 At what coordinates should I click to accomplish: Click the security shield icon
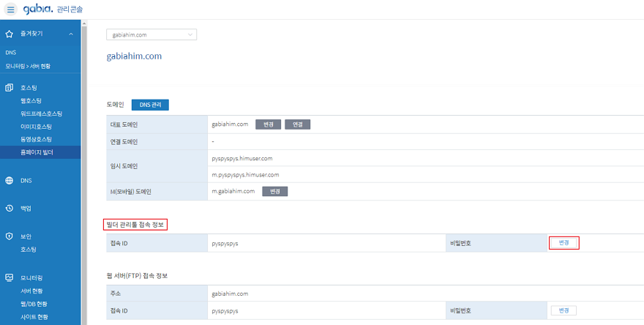point(10,236)
